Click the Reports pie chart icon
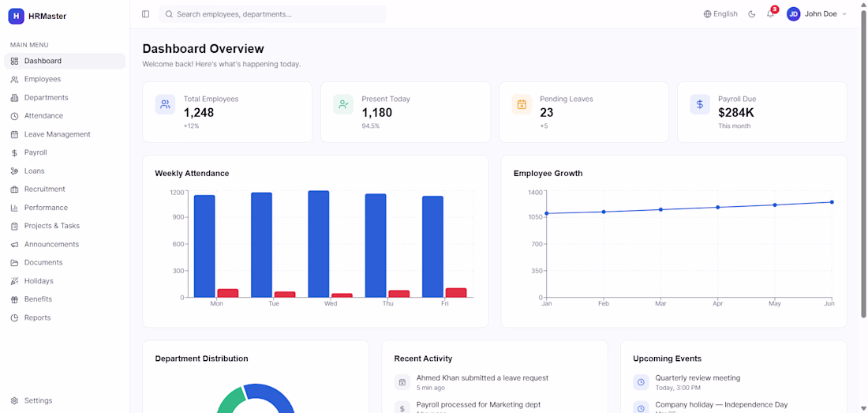The width and height of the screenshot is (868, 413). (14, 317)
